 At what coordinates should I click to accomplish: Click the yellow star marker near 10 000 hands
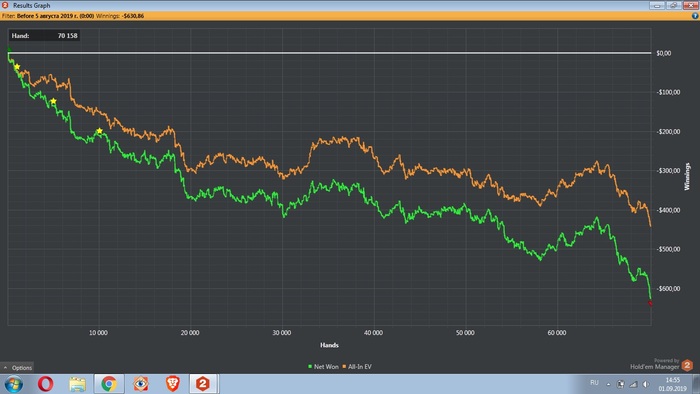pos(100,131)
